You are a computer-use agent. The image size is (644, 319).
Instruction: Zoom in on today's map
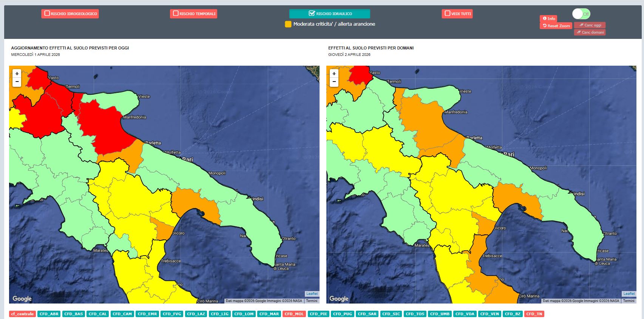pos(17,74)
